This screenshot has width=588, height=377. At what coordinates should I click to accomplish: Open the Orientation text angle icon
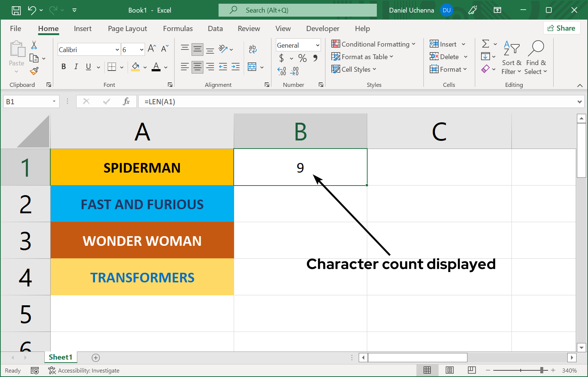[223, 49]
